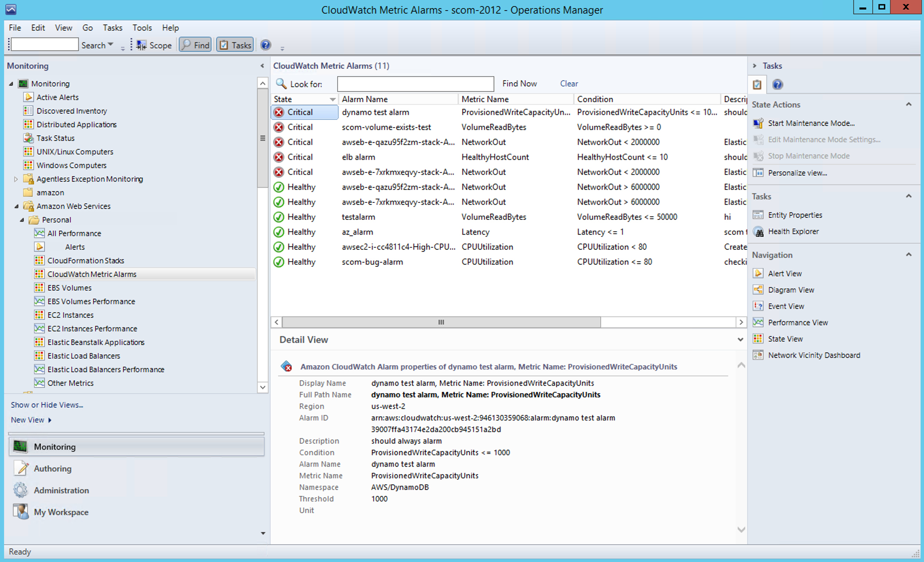Select EC2 Instances view icon in tree
Image resolution: width=924 pixels, height=562 pixels.
click(39, 315)
